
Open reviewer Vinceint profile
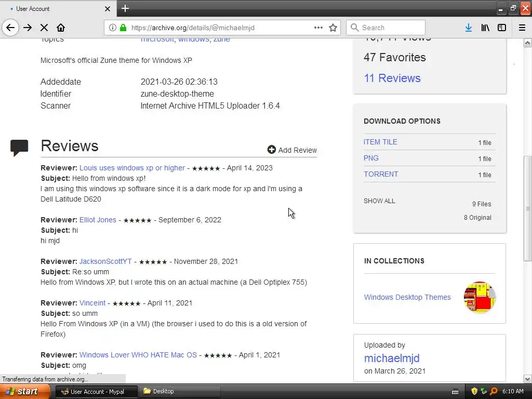tap(92, 303)
